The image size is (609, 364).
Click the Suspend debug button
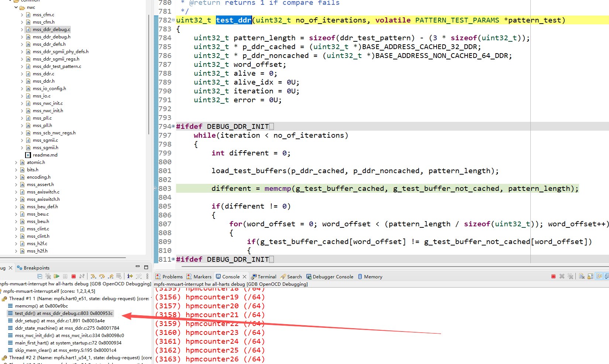click(65, 276)
